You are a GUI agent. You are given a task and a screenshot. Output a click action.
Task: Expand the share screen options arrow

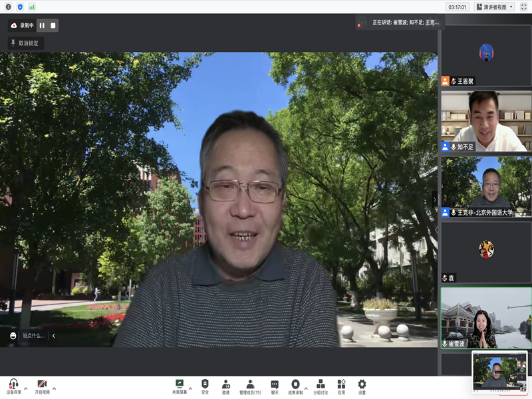190,388
